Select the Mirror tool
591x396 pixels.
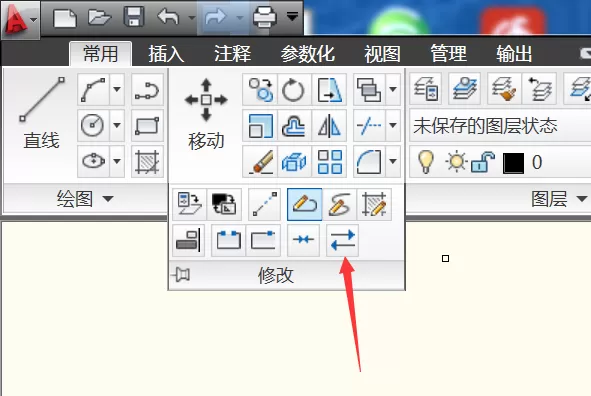point(329,126)
